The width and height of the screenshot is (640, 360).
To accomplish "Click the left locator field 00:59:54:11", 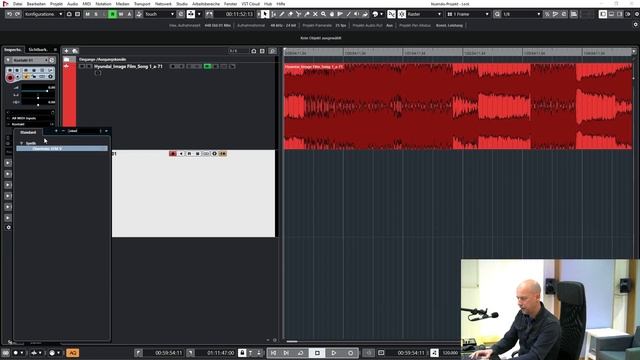I will 169,353.
